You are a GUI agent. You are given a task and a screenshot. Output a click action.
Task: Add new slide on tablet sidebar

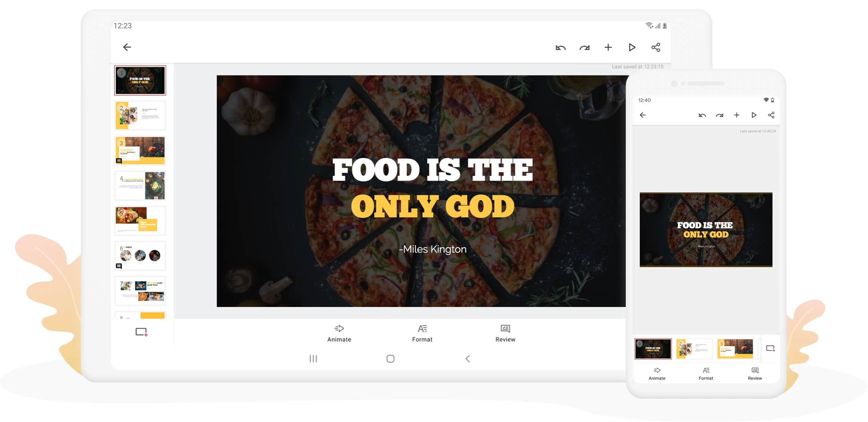click(x=141, y=332)
